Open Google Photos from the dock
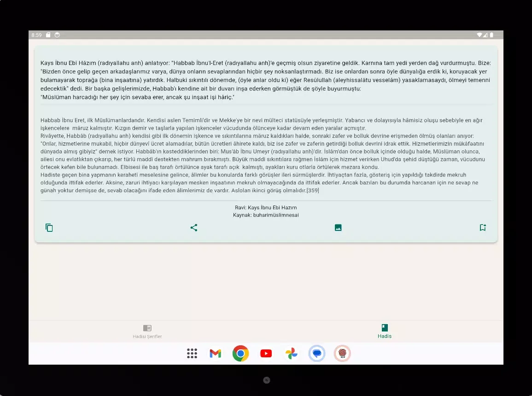The height and width of the screenshot is (396, 532). [291, 354]
